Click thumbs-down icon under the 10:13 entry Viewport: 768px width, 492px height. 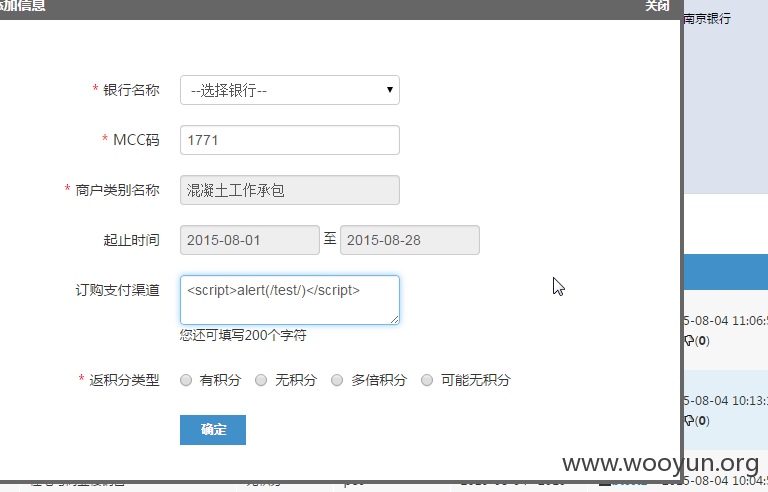tap(689, 420)
